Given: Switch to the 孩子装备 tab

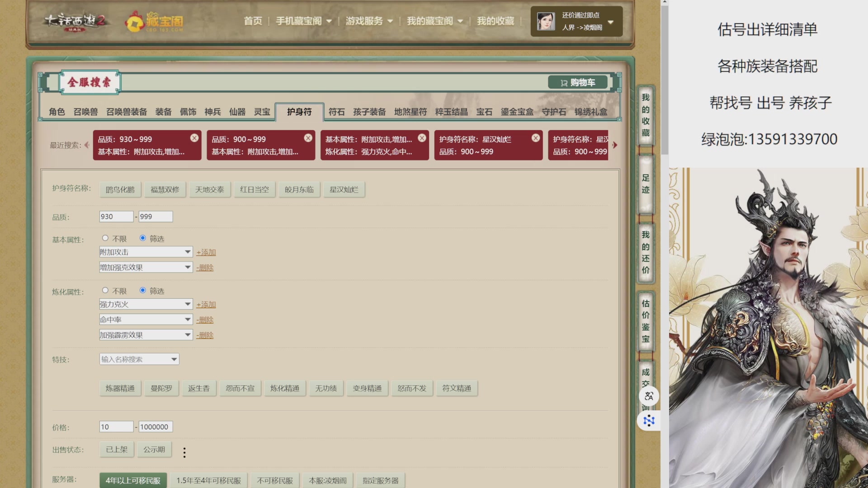Looking at the screenshot, I should (x=369, y=112).
